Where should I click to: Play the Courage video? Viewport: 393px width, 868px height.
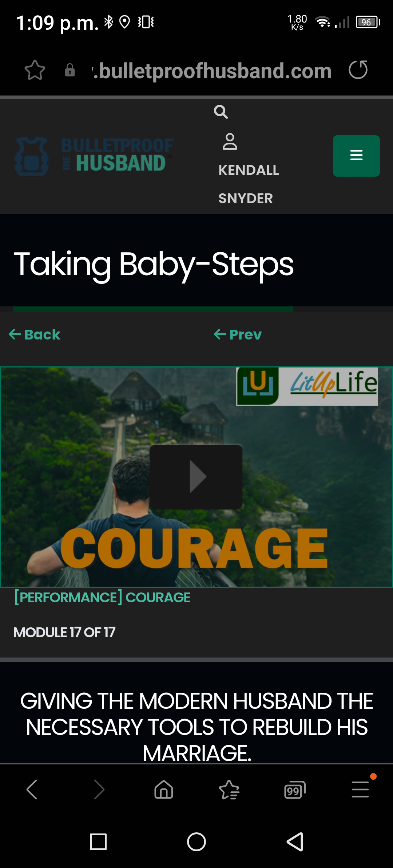[x=196, y=477]
